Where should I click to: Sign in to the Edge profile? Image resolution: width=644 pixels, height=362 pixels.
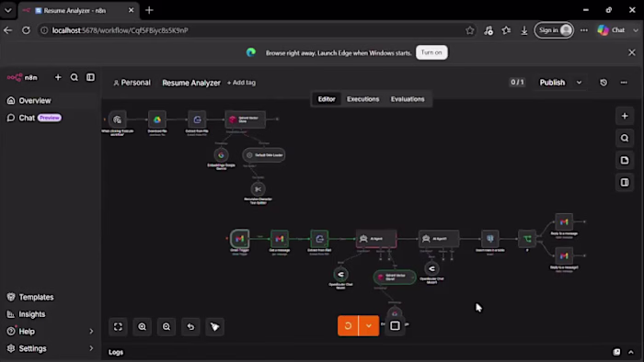click(x=554, y=30)
